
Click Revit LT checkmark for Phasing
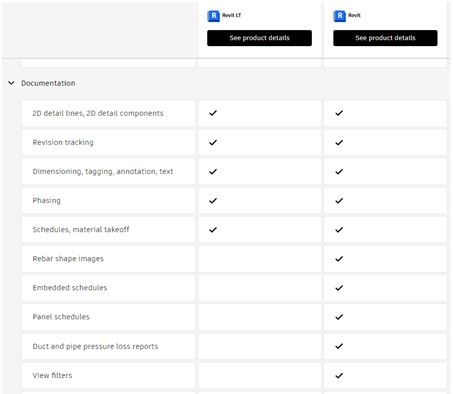coord(213,201)
